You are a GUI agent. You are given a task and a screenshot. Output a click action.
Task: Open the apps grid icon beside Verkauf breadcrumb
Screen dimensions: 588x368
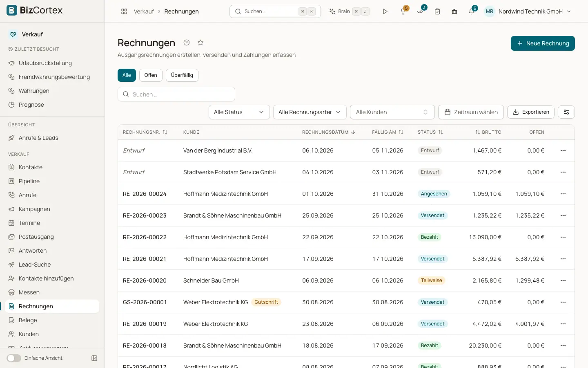[124, 11]
